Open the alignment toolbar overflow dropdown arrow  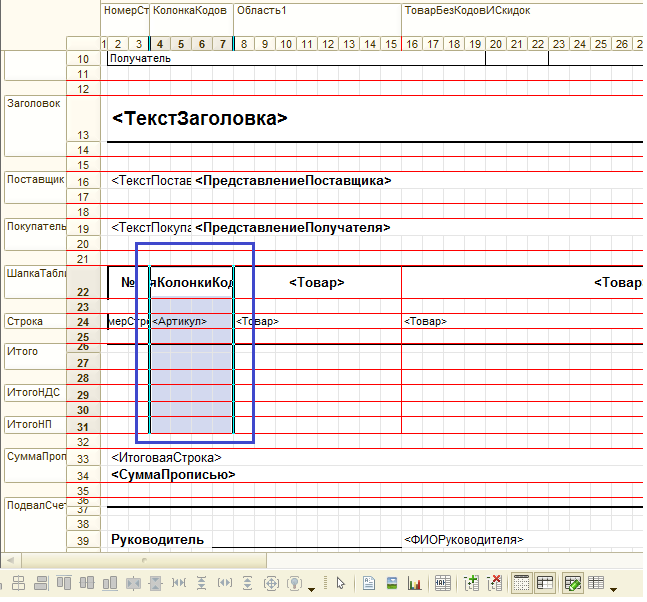click(x=313, y=584)
